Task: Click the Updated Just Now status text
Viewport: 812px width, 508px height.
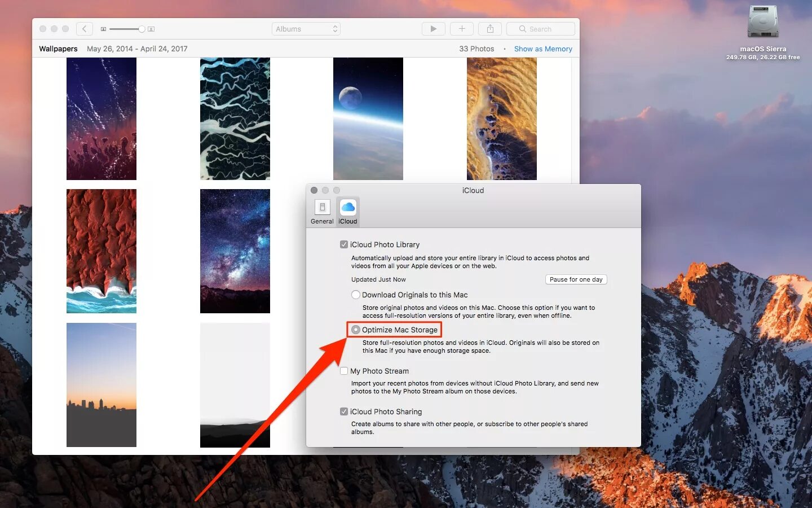Action: 378,279
